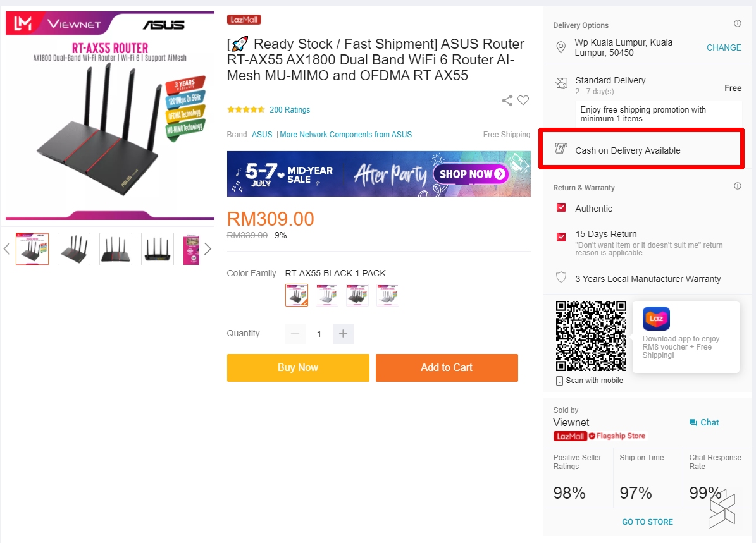Select the RT-AX55 BLACK 1 PACK swatch
The width and height of the screenshot is (756, 543).
(296, 295)
